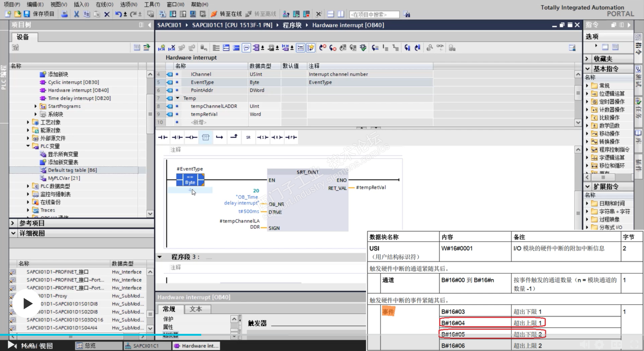644x351 pixels.
Task: Click the Cut scissors icon
Action: pyautogui.click(x=76, y=14)
